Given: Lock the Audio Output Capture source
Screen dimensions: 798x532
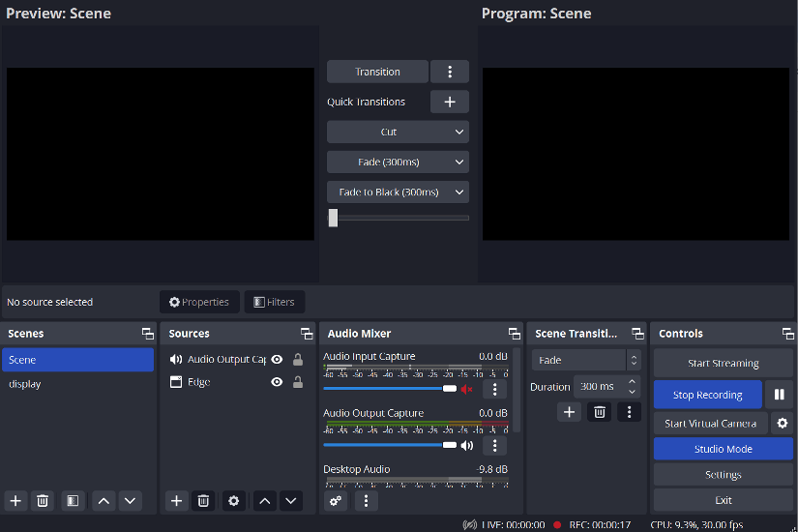Looking at the screenshot, I should click(x=298, y=360).
